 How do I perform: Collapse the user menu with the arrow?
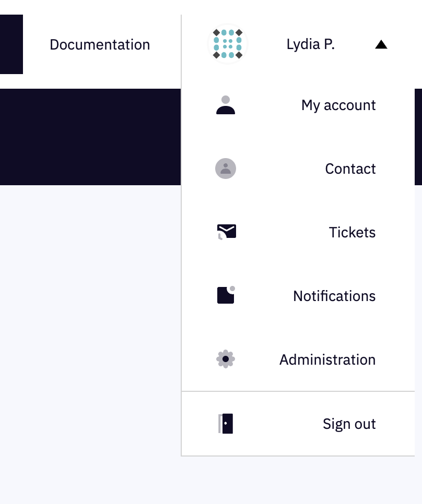[x=381, y=45]
